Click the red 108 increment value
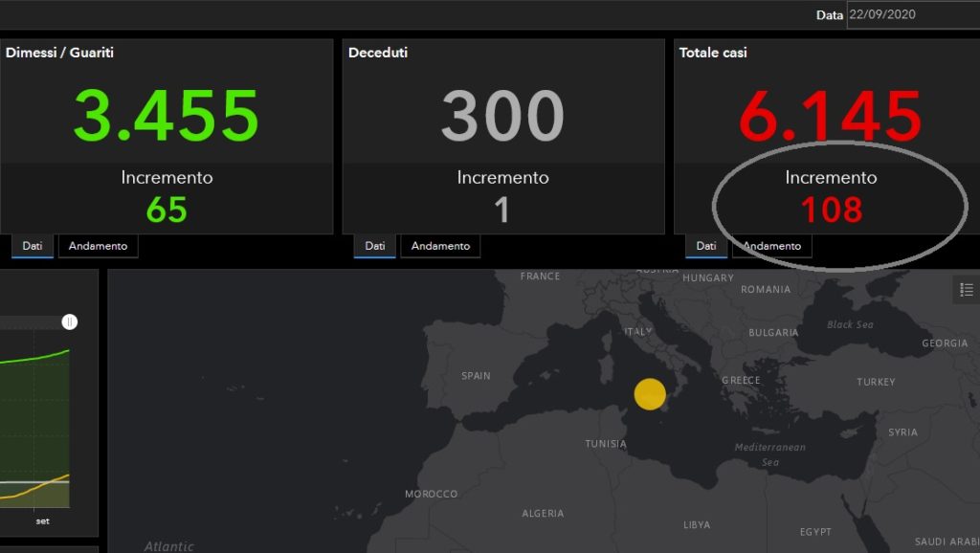The image size is (980, 553). pyautogui.click(x=831, y=210)
